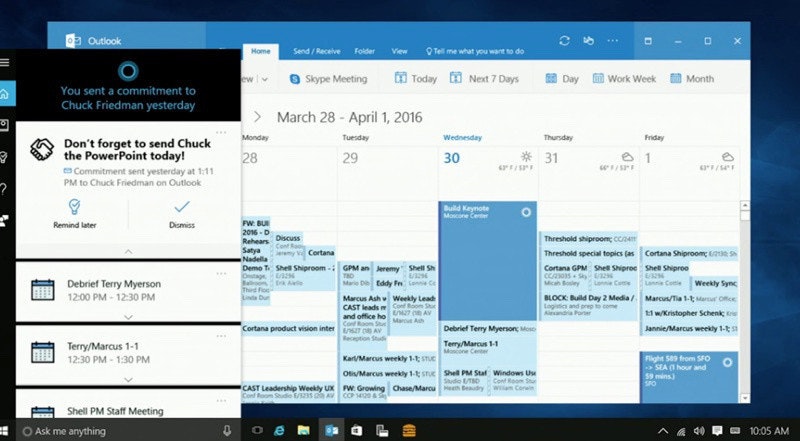Go to next week arrow
Image resolution: width=800 pixels, height=441 pixels.
coord(257,117)
